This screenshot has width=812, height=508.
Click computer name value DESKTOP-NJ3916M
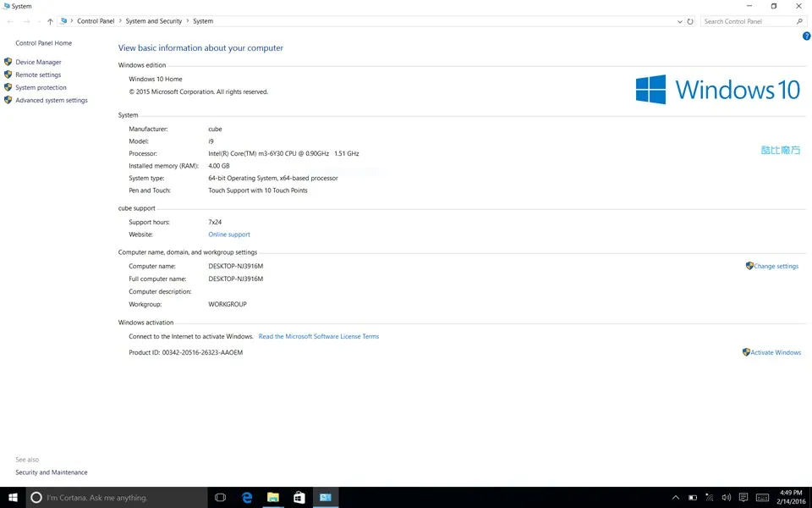coord(236,266)
